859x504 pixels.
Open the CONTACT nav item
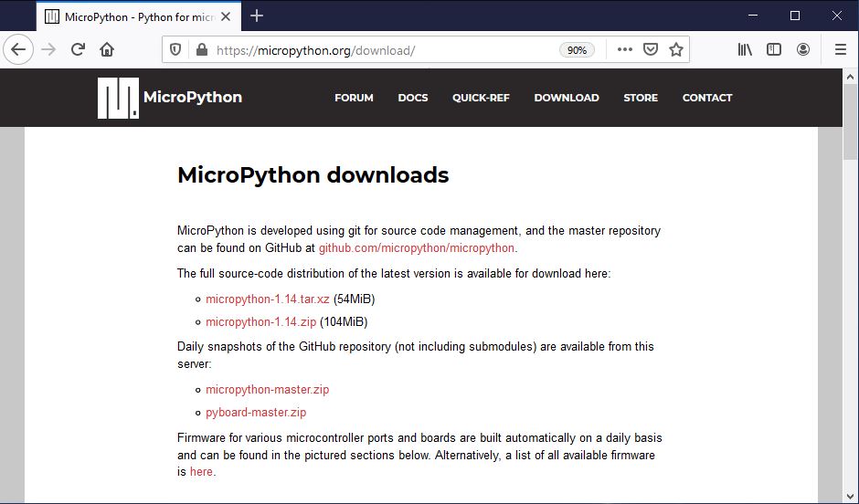click(706, 98)
